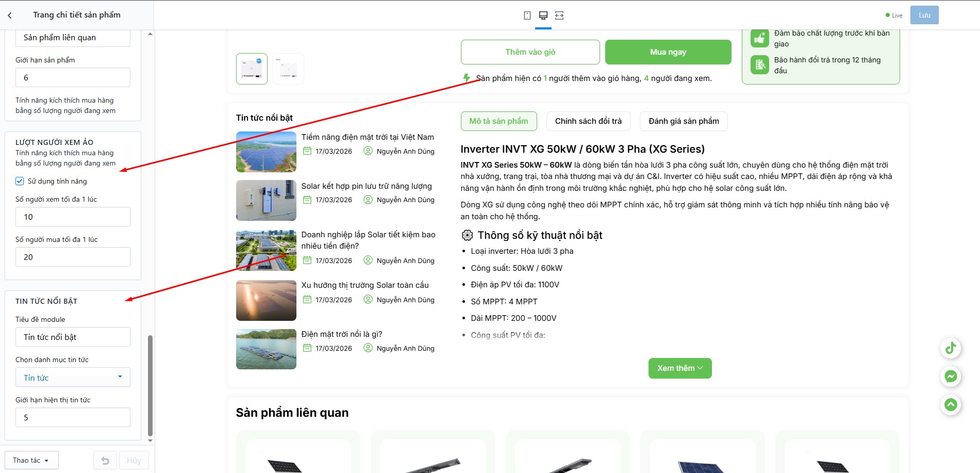Click the gear icon beside Thông số kỹ thuật
Viewport: 980px width, 473px height.
(467, 235)
